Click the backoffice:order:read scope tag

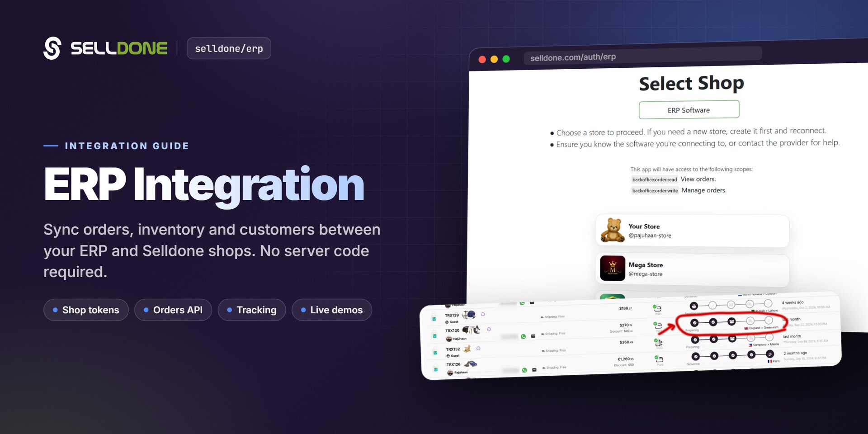pyautogui.click(x=655, y=180)
